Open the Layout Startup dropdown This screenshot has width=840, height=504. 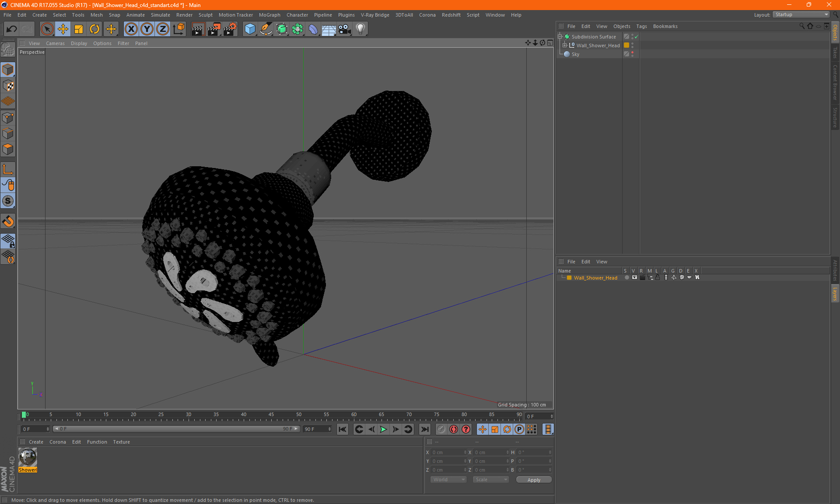[801, 14]
